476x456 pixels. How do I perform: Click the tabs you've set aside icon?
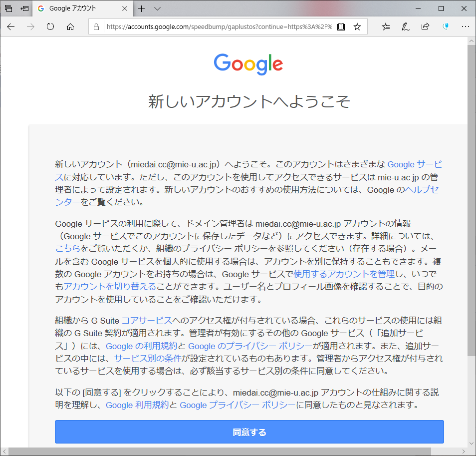pos(8,8)
